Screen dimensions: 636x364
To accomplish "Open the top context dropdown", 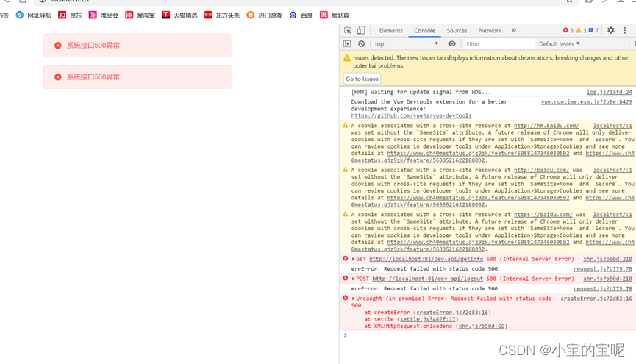I will click(x=406, y=44).
